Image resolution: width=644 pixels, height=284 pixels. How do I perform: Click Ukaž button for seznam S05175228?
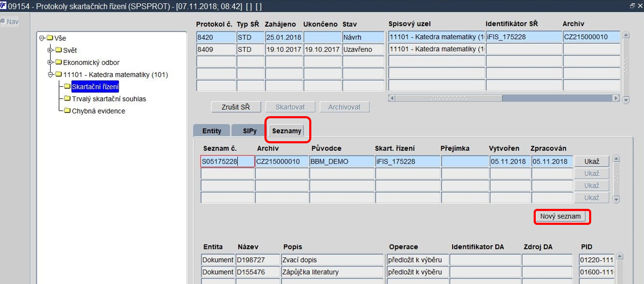pos(592,161)
